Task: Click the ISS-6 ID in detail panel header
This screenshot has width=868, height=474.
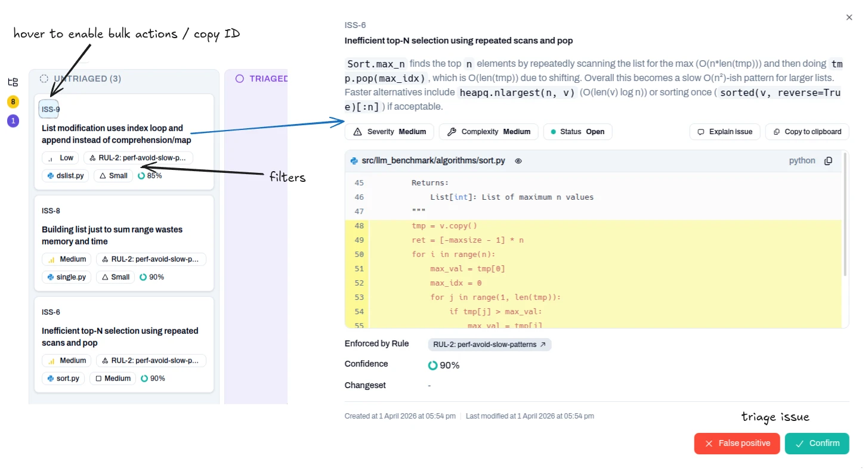Action: (x=356, y=25)
